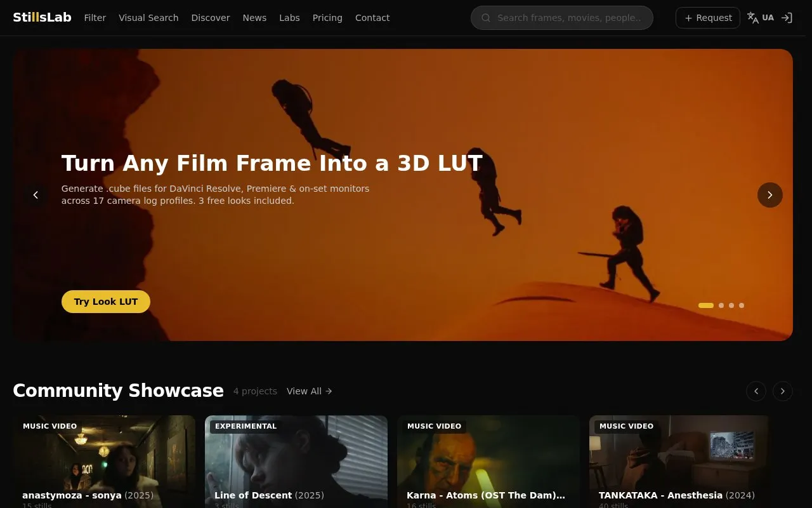Show previous hero banner slide

36,195
